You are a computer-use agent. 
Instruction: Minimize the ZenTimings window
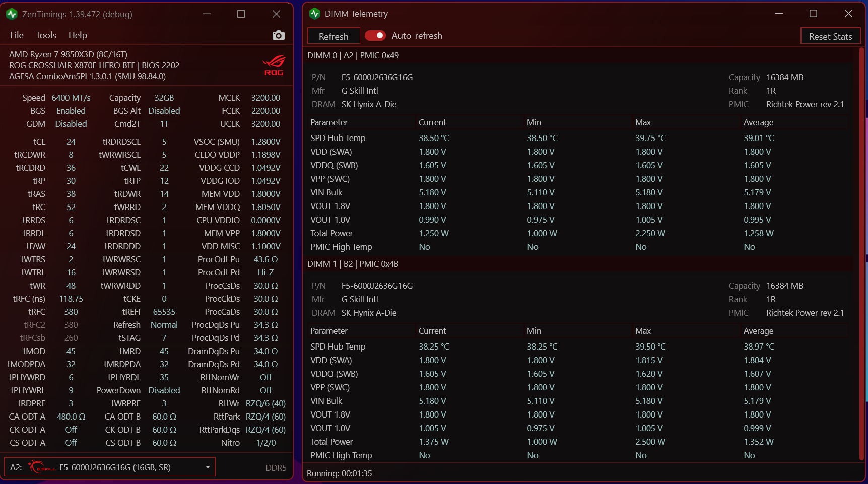(207, 14)
